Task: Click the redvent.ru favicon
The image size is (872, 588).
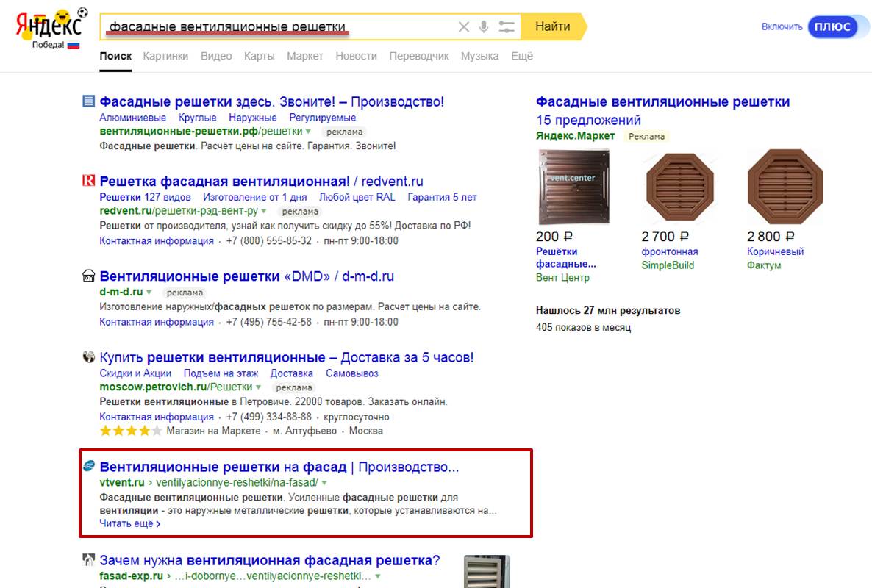Action: pos(88,180)
